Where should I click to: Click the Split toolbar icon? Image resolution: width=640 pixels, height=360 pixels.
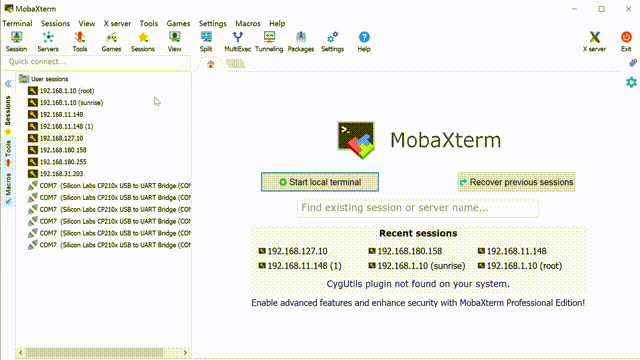click(206, 42)
